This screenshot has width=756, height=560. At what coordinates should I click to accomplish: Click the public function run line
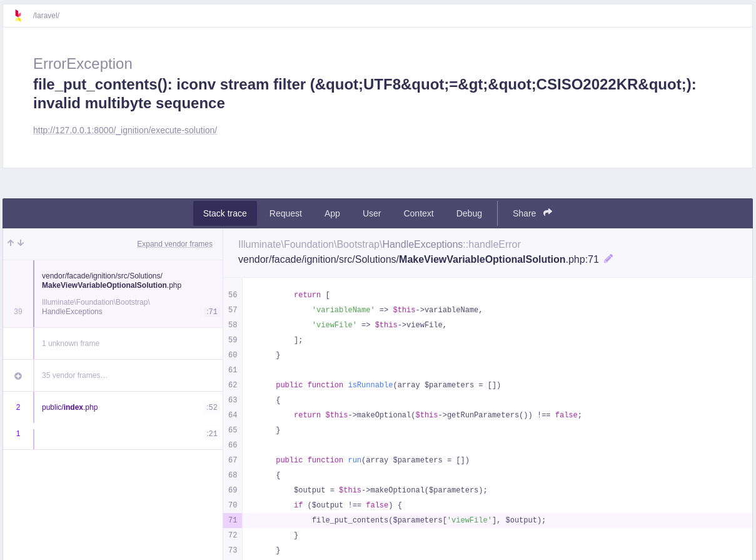[373, 461]
